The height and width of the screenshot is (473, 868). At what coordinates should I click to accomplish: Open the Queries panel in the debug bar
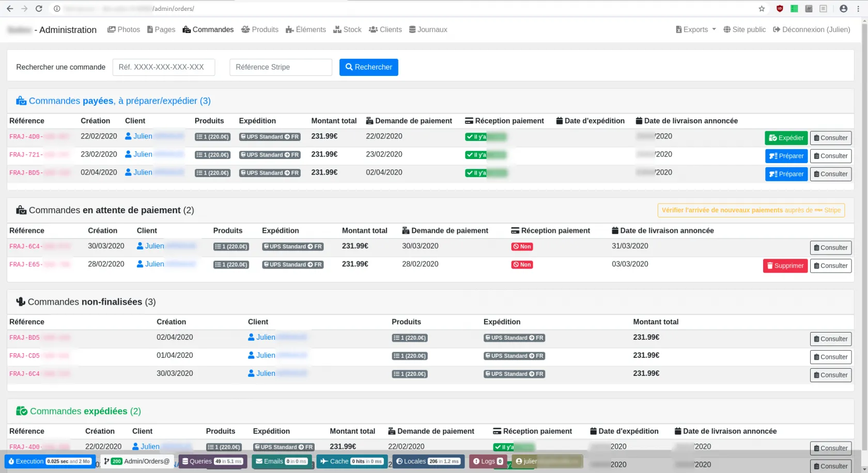pyautogui.click(x=212, y=461)
